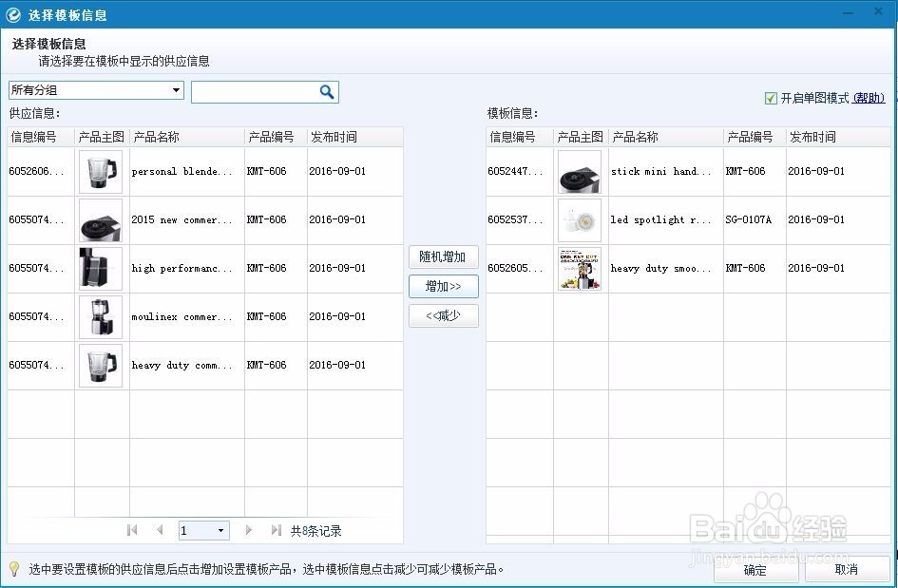Click info number 6052606... in supply list
Image resolution: width=898 pixels, height=588 pixels.
[x=37, y=171]
